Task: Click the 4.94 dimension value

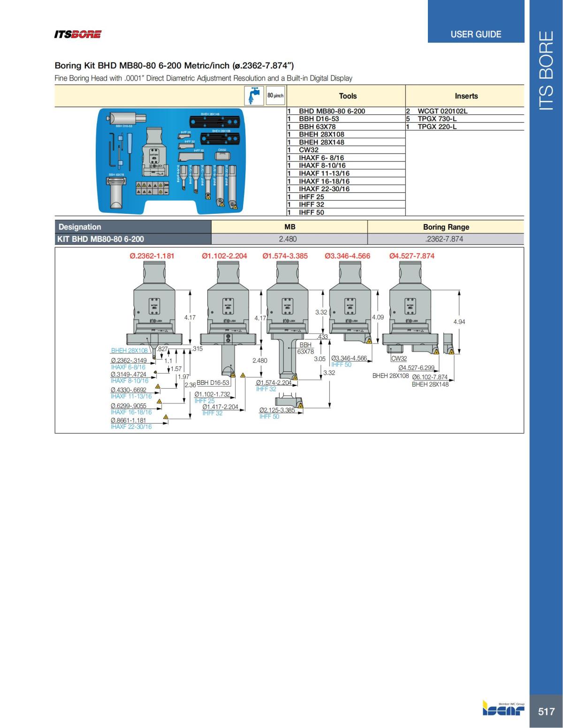Action: tap(459, 322)
